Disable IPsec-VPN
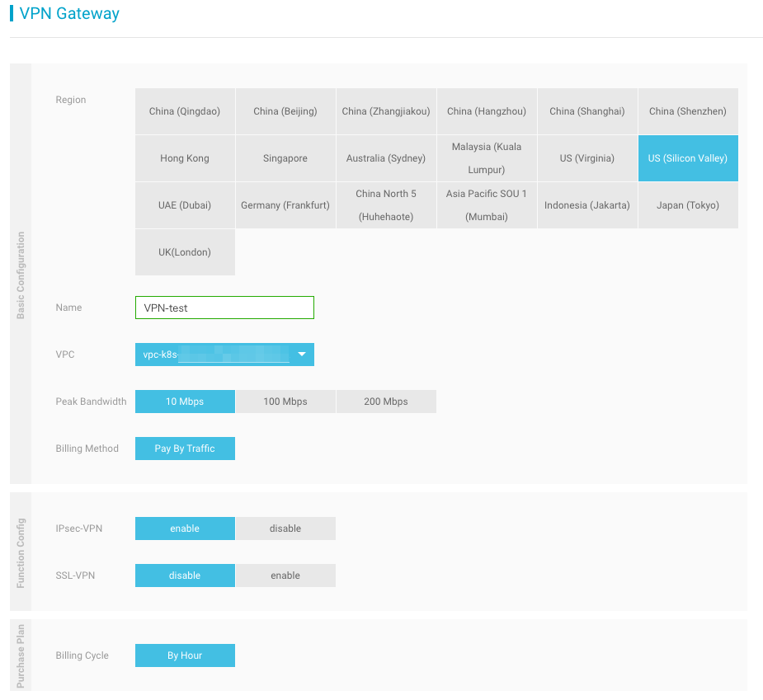 (x=285, y=529)
